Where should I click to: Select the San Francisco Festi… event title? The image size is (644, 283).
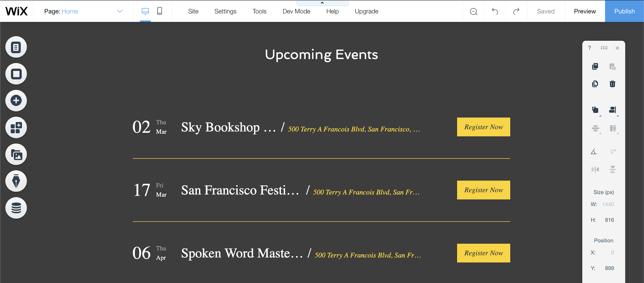pos(240,190)
